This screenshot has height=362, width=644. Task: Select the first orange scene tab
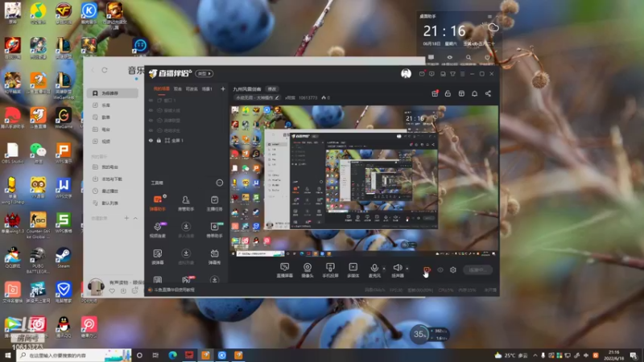click(x=162, y=88)
